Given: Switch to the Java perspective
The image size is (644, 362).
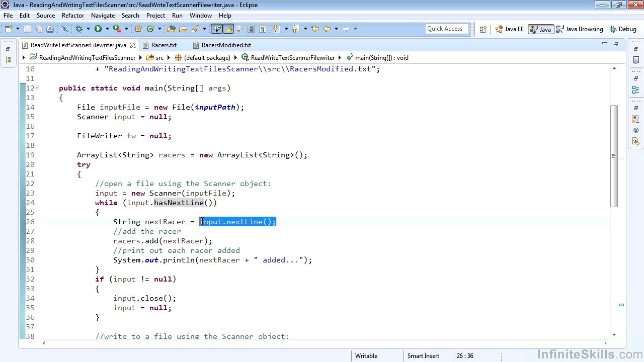Looking at the screenshot, I should (x=541, y=29).
